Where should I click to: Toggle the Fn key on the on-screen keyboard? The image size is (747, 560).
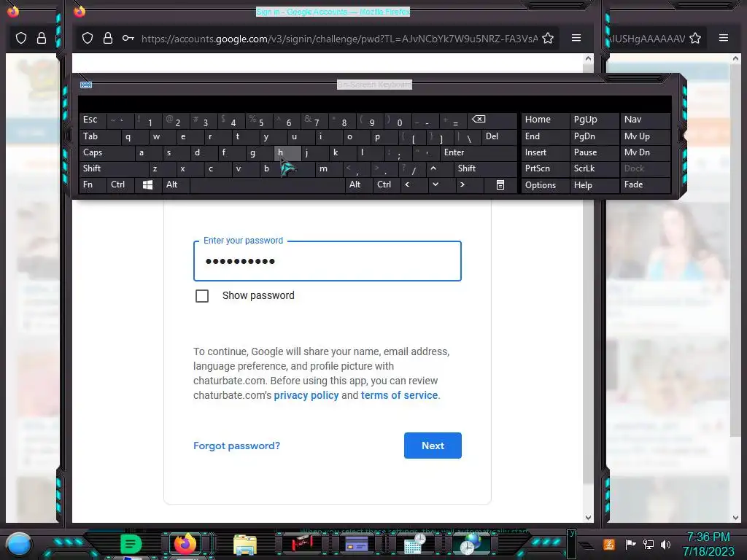(x=93, y=184)
